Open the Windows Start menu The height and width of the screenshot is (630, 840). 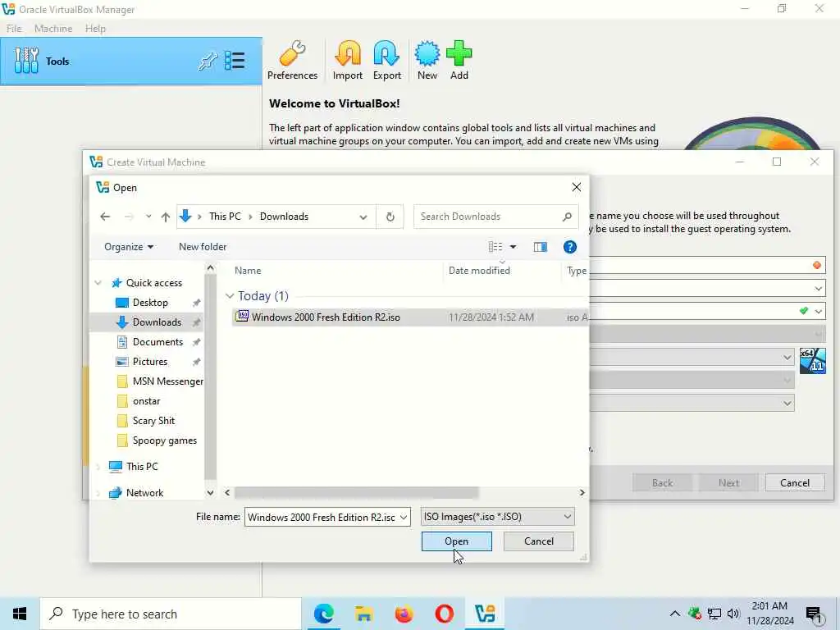pyautogui.click(x=20, y=614)
